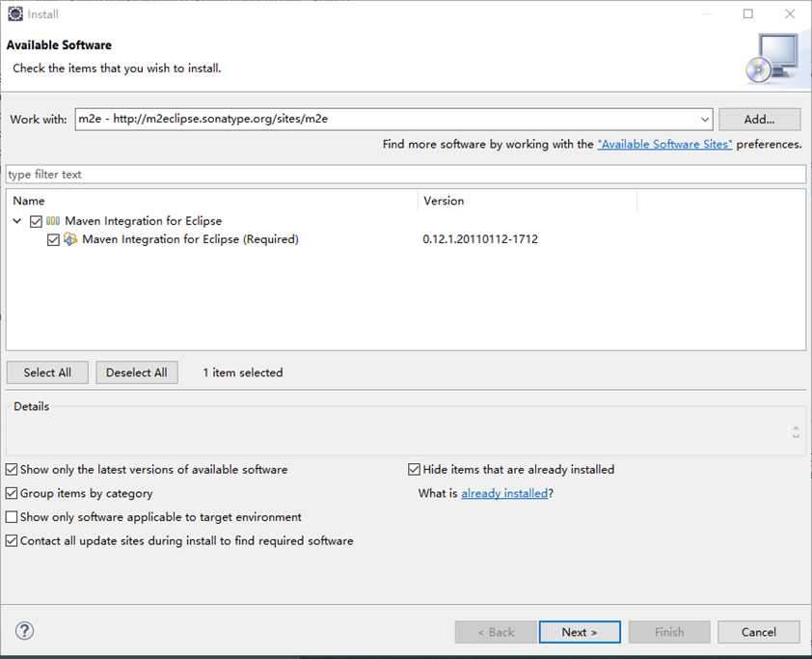Toggle Contact all update sites checkbox
Viewport: 812px width, 659px height.
(12, 541)
